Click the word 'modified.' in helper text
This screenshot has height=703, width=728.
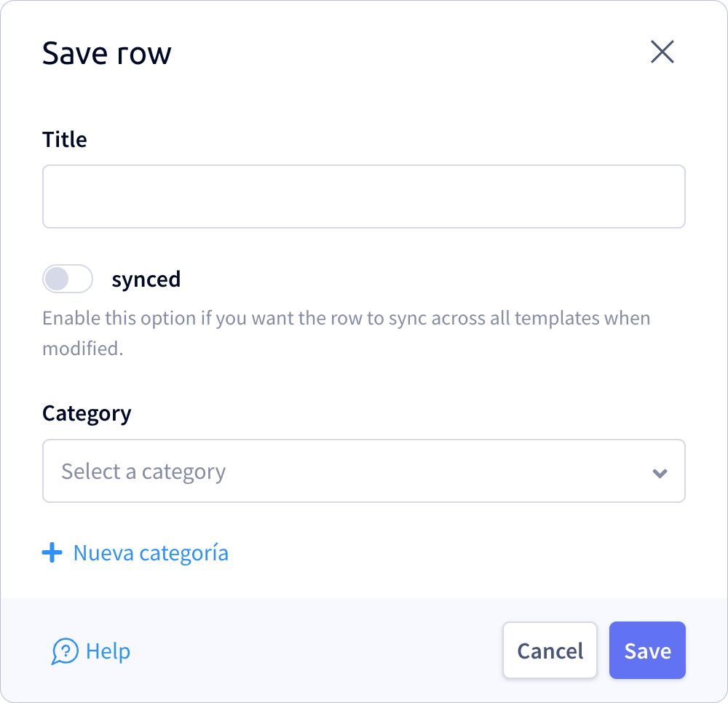[x=83, y=349]
